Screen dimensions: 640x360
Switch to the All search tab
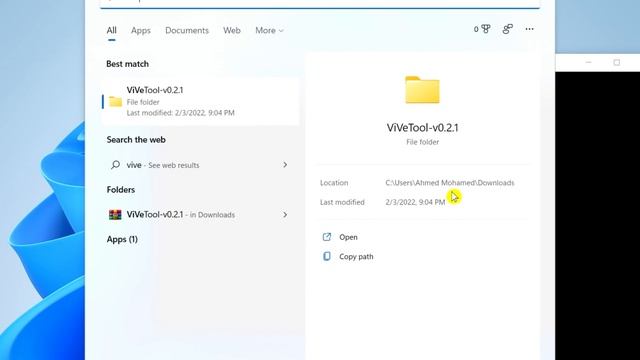pyautogui.click(x=111, y=31)
